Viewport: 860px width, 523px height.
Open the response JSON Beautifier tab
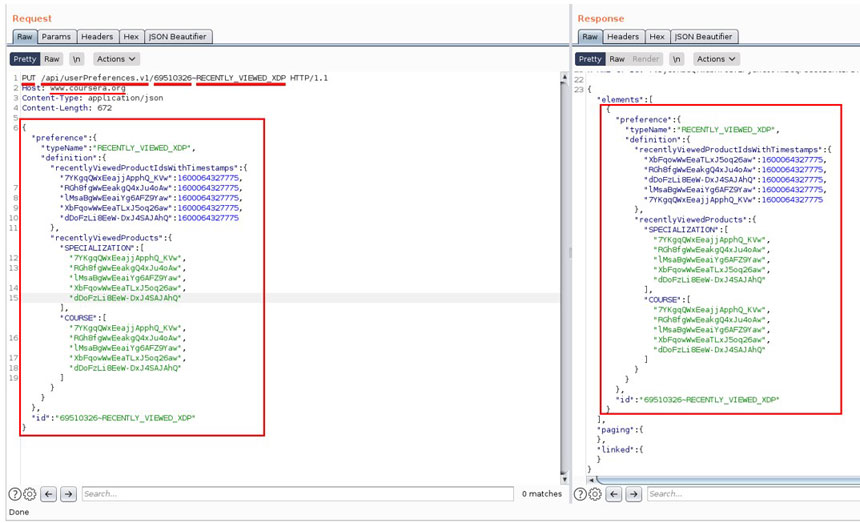tap(705, 37)
